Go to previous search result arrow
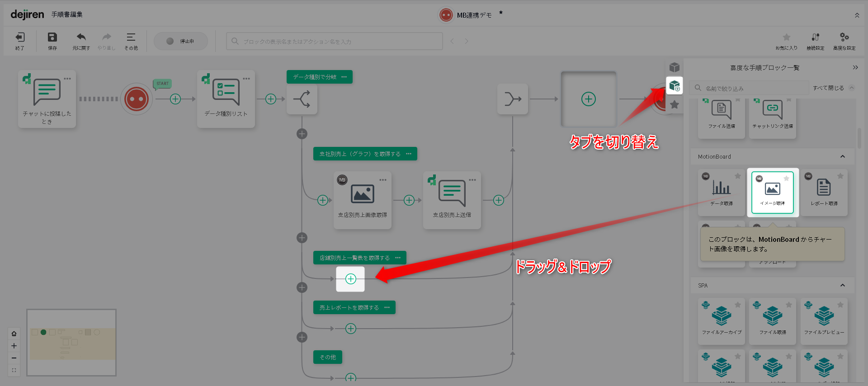 (x=452, y=41)
